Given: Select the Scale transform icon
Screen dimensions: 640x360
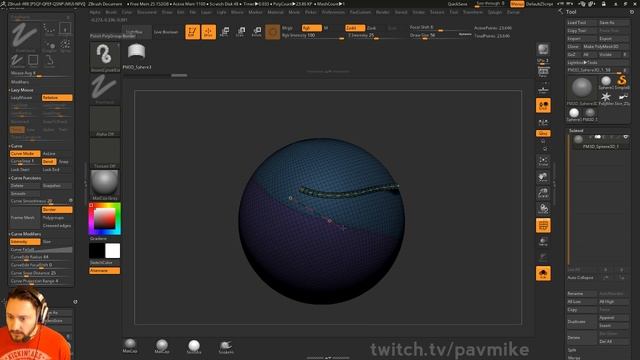Looking at the screenshot, I should tap(240, 31).
